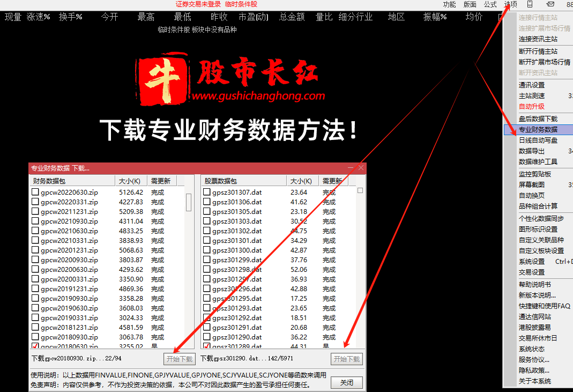Screen dimensions: 573x392
Task: Minimize the 专业财务数据 下载 dialog
Action: click(x=351, y=168)
